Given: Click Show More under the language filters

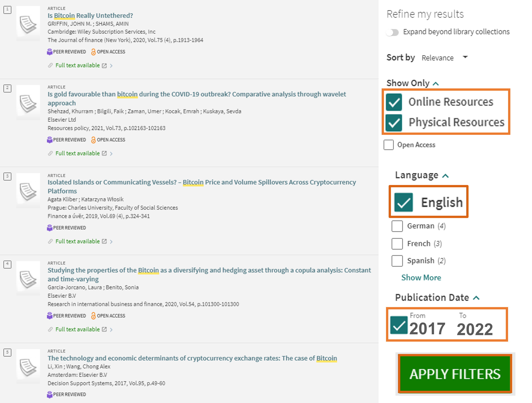Looking at the screenshot, I should tap(421, 277).
